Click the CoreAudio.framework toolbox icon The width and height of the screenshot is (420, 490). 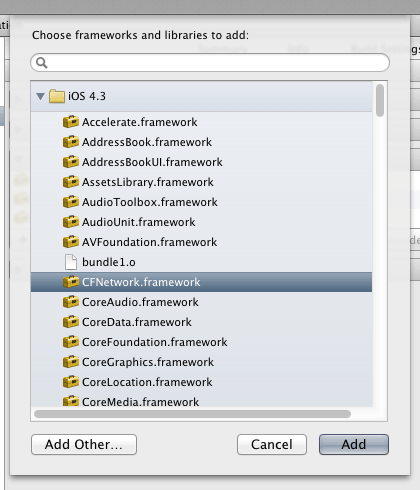[x=71, y=302]
